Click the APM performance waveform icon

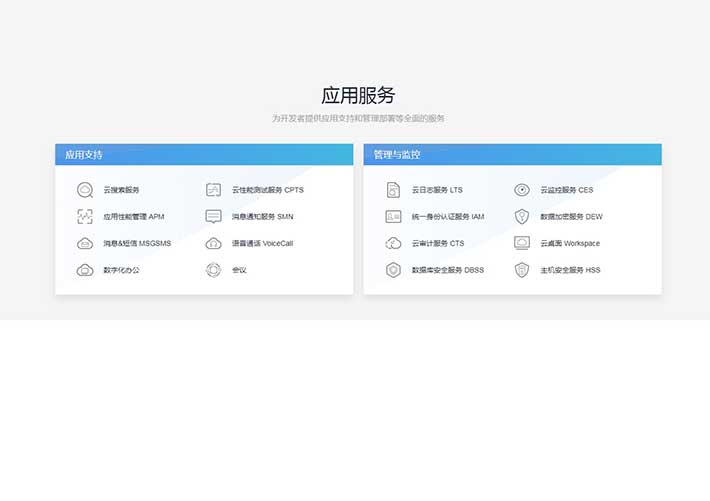pyautogui.click(x=85, y=217)
